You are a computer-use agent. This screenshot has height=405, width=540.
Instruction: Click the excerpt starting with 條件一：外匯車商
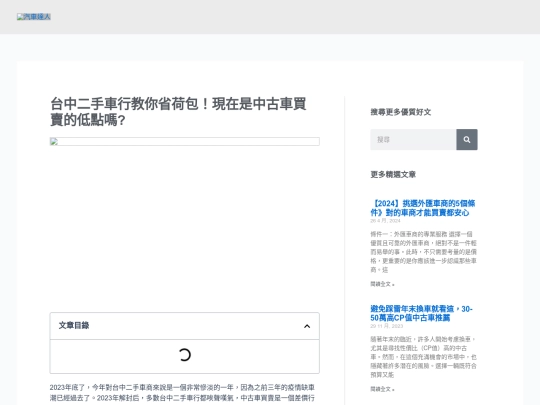point(424,252)
